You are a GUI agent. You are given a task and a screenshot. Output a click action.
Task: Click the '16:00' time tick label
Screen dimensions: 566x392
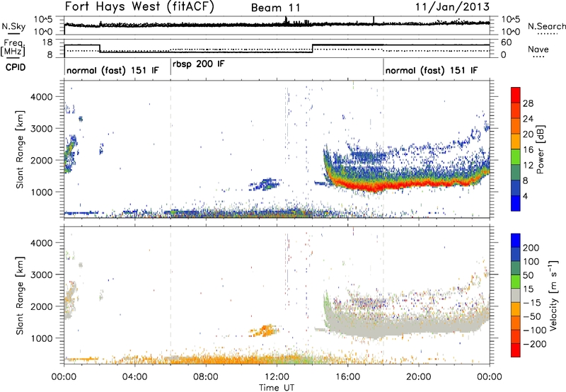347,377
